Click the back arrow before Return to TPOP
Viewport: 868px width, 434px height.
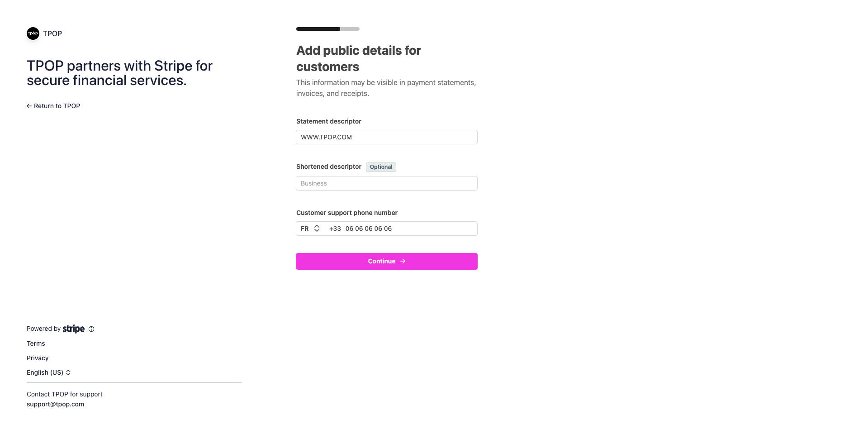click(x=29, y=106)
